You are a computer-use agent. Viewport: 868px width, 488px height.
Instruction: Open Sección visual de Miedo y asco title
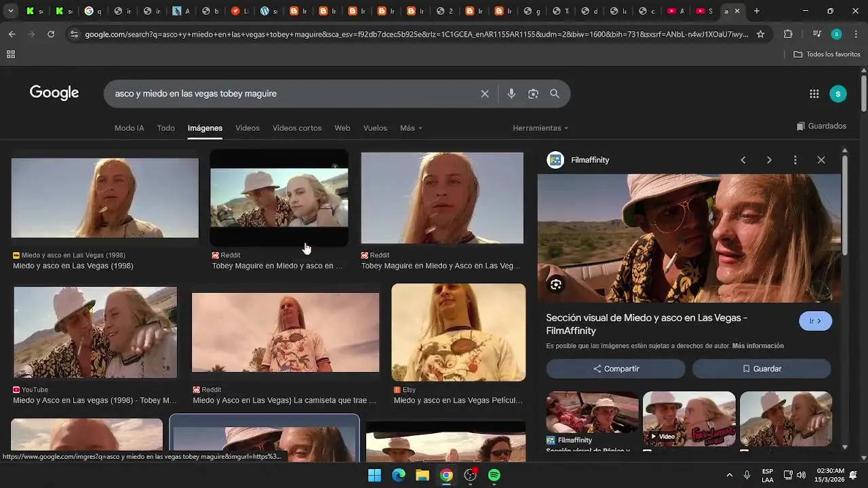pyautogui.click(x=647, y=324)
